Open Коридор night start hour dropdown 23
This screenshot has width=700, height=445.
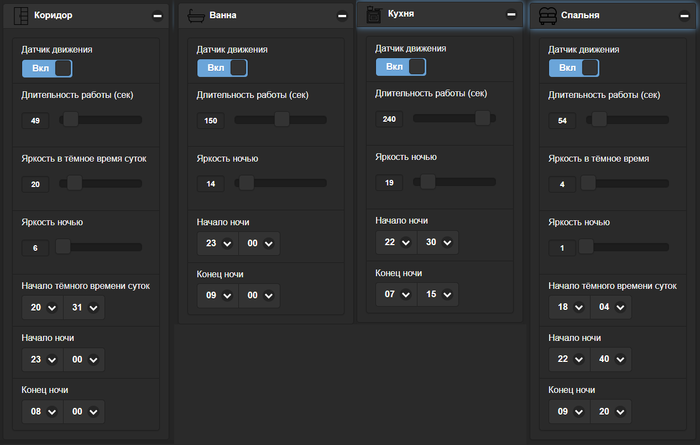(x=43, y=360)
